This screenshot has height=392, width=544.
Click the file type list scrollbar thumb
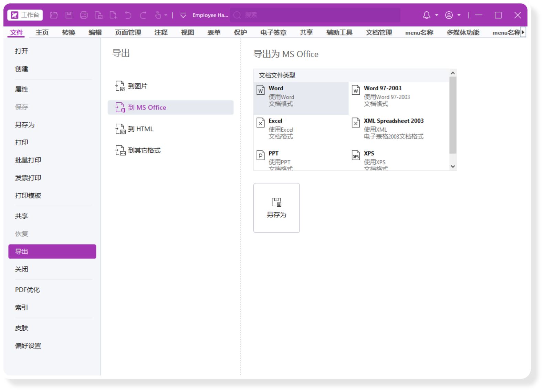[x=453, y=115]
